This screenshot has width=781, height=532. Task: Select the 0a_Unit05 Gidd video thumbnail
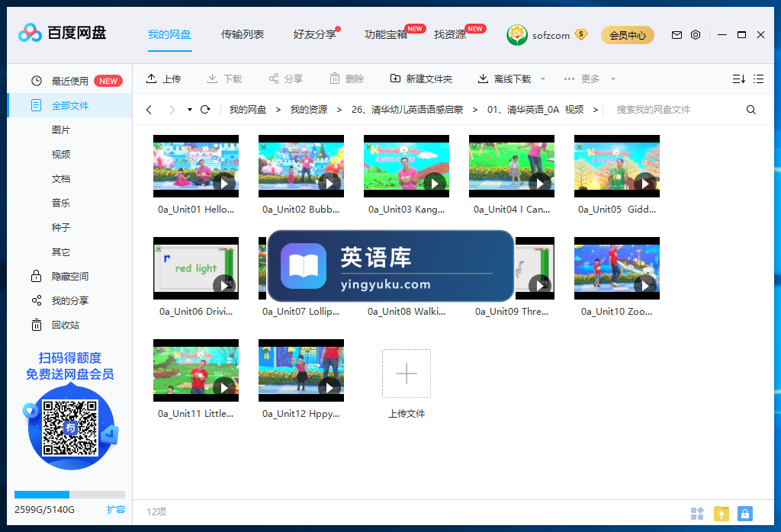pos(616,166)
